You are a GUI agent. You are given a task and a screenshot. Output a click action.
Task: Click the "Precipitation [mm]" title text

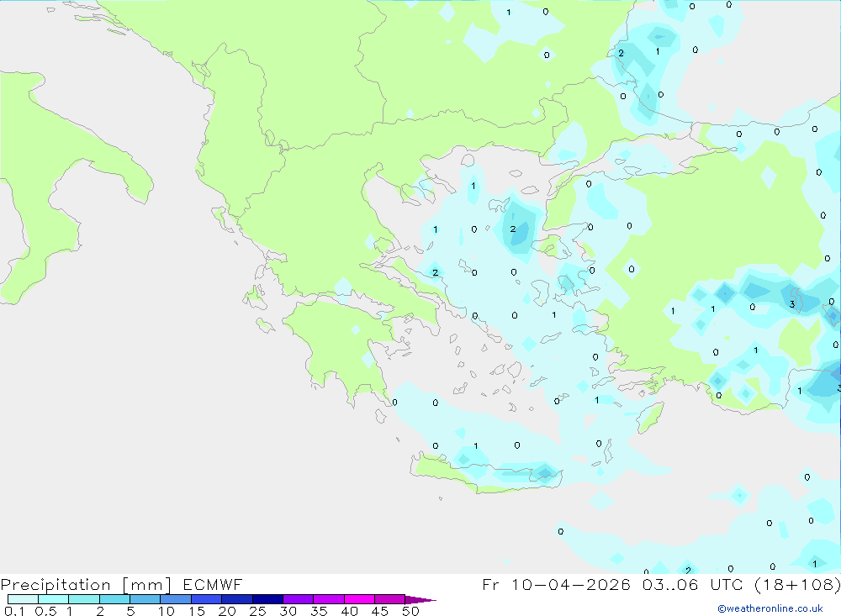click(x=86, y=585)
